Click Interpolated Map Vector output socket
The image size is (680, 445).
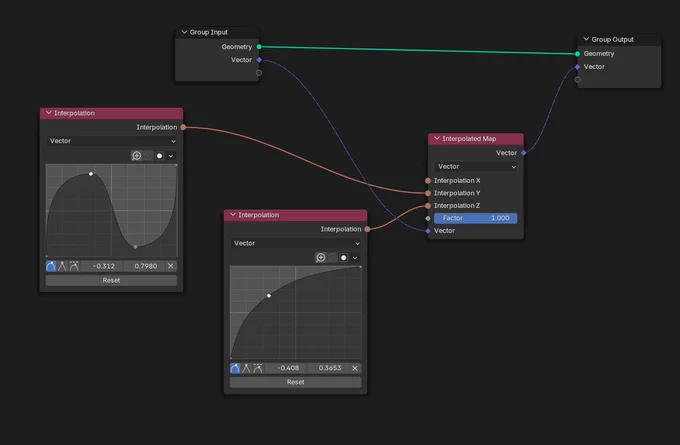click(x=524, y=153)
